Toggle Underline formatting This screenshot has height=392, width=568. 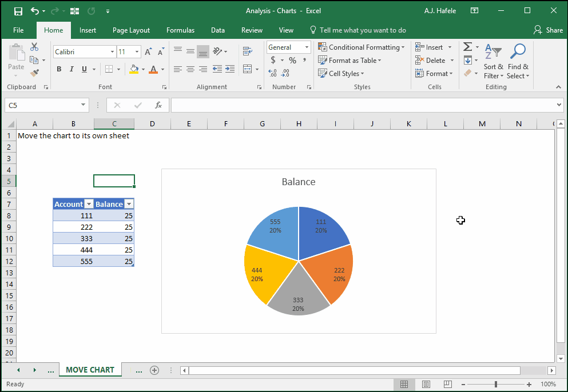85,69
